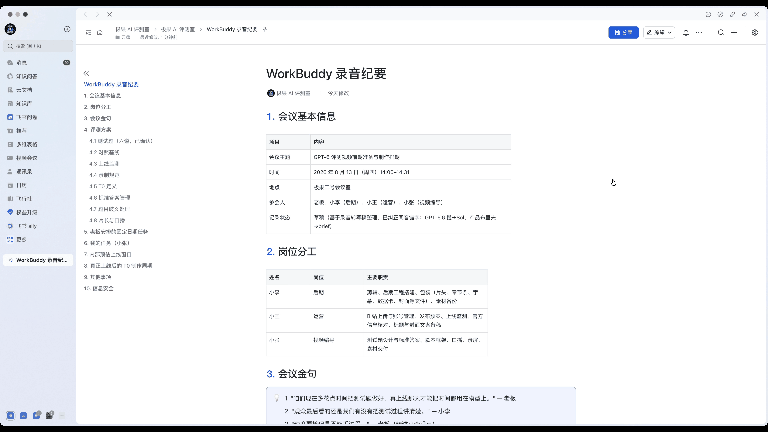Select outline section 4 in the table of contents
Image resolution: width=768 pixels, height=432 pixels.
(x=97, y=129)
